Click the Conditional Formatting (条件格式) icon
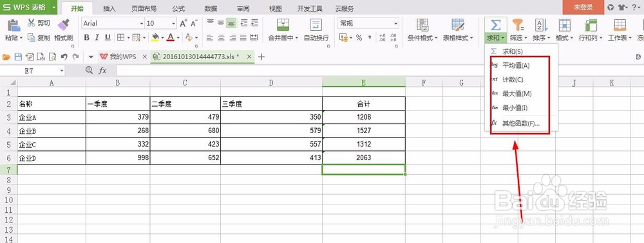This screenshot has width=644, height=243. (x=422, y=24)
